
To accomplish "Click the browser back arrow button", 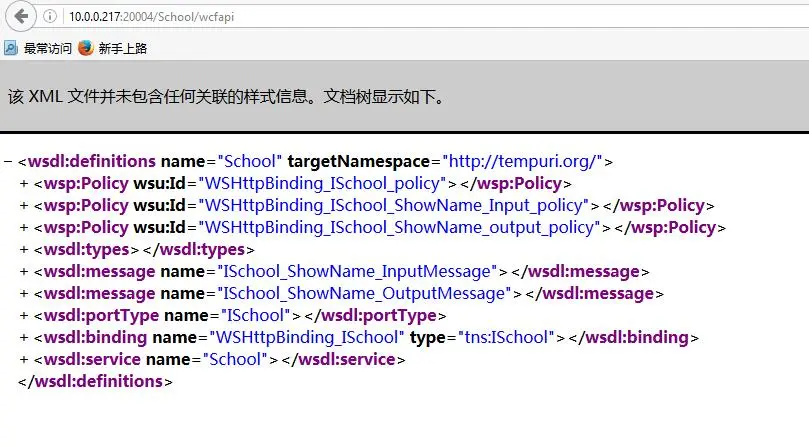I will point(21,16).
